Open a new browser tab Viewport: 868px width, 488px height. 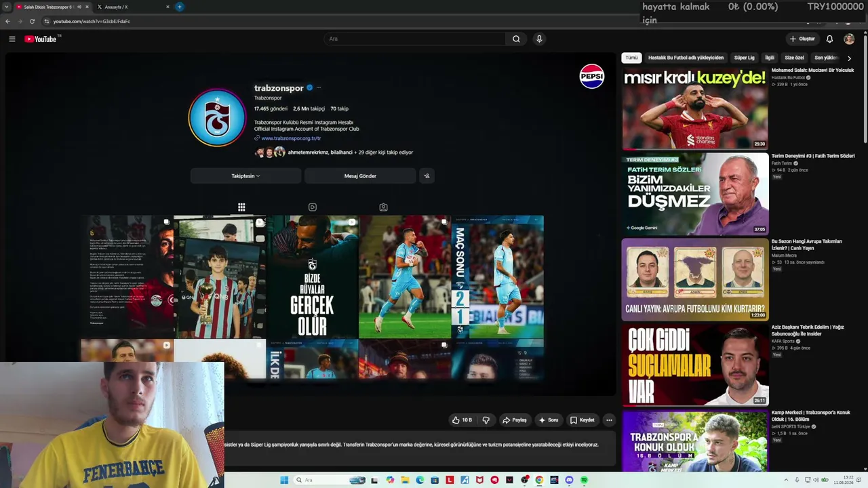[x=179, y=7]
